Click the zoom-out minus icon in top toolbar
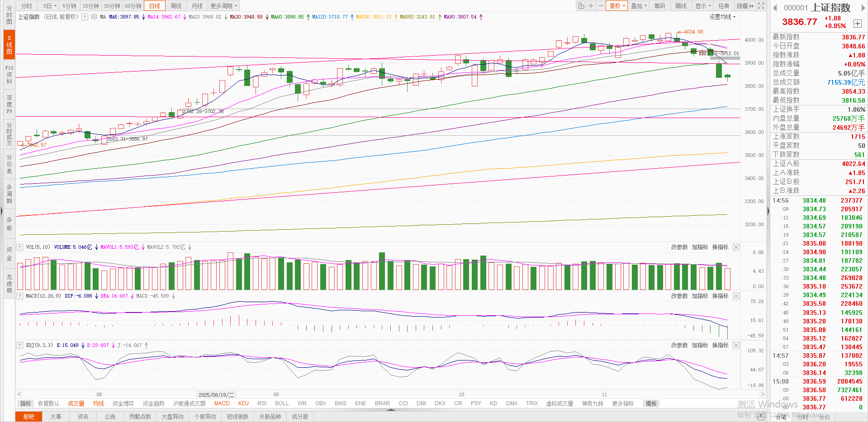 point(600,6)
